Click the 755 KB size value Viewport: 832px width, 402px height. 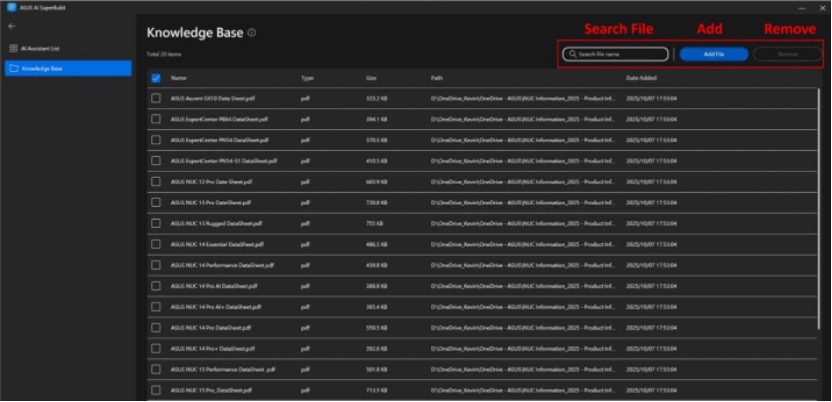(375, 224)
